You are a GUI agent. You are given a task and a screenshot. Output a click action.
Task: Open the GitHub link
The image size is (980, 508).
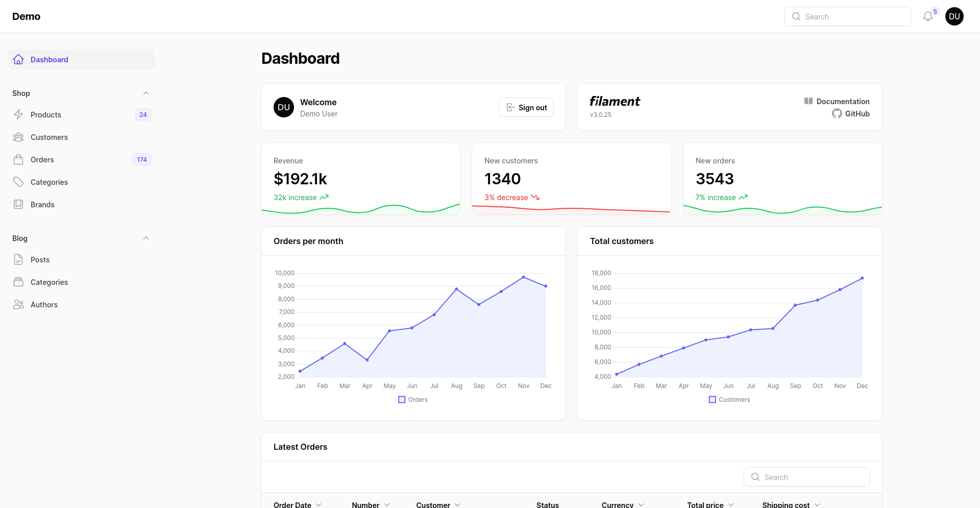tap(856, 114)
